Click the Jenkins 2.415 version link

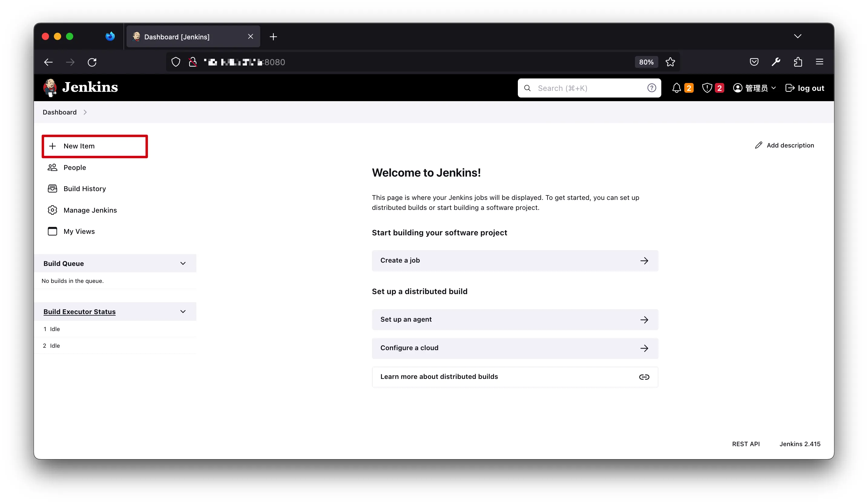[x=800, y=444]
